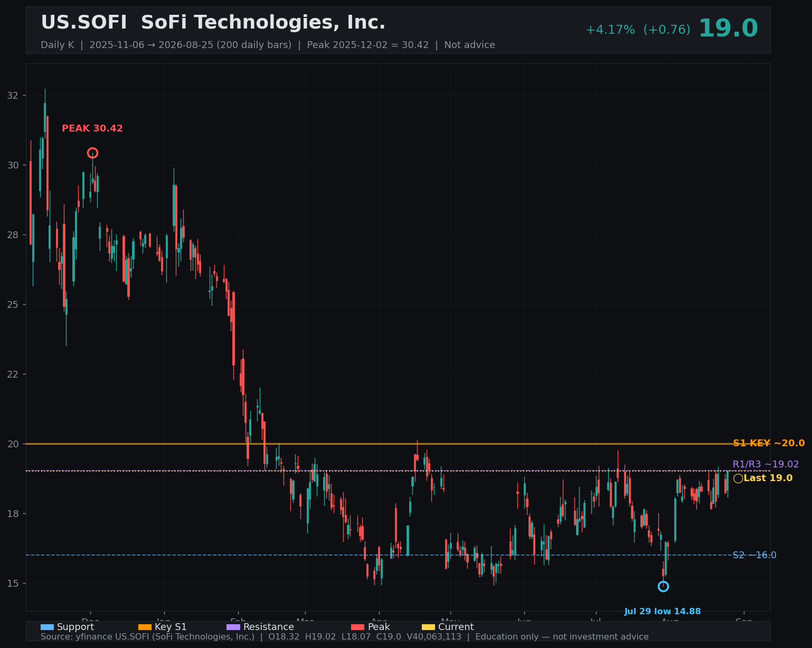Click the Key S1 legend text
812x648 pixels.
[x=171, y=627]
